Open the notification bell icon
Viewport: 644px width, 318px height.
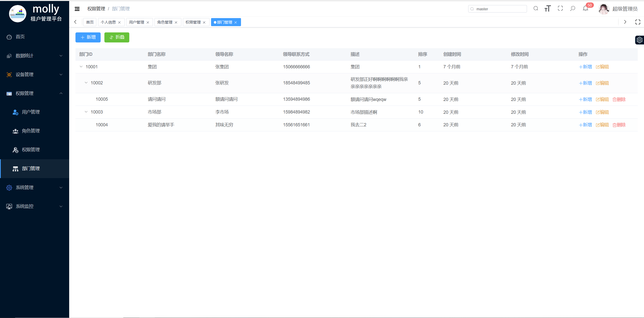pos(585,9)
